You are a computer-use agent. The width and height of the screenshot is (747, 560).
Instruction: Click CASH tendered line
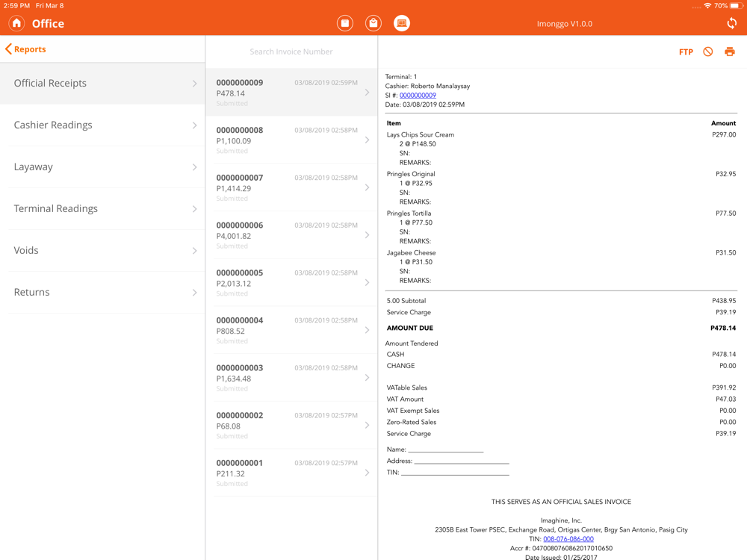pos(561,354)
